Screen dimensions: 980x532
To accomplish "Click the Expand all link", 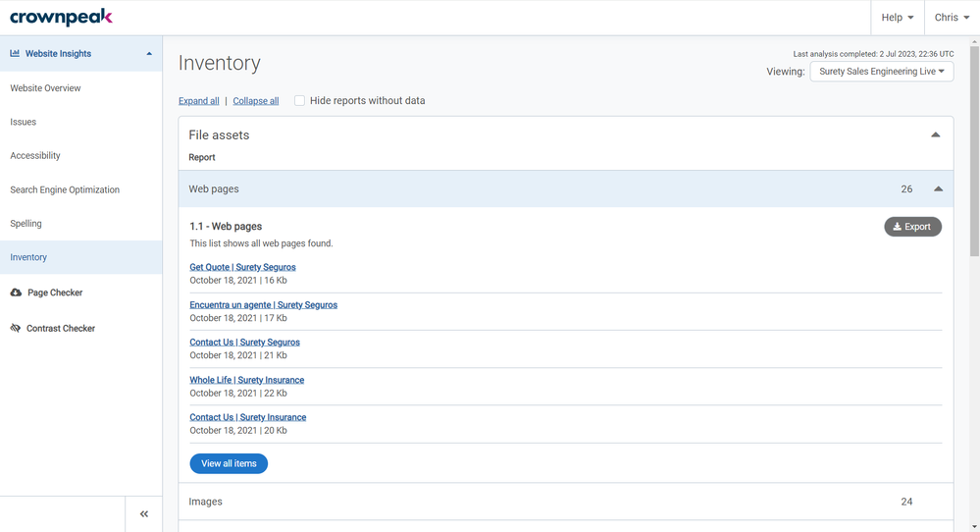I will (199, 101).
